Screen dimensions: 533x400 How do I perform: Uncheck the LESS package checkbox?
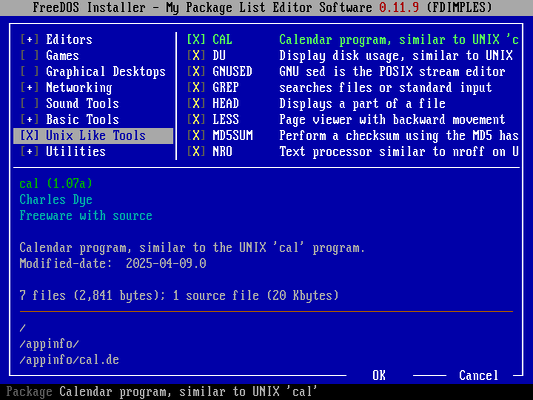(x=196, y=120)
